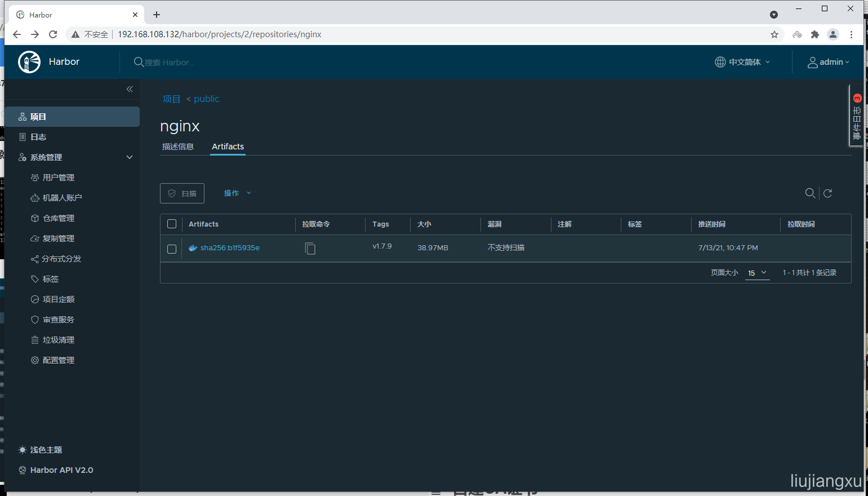This screenshot has width=868, height=496.
Task: Click the 38.97MB size value
Action: pyautogui.click(x=433, y=248)
